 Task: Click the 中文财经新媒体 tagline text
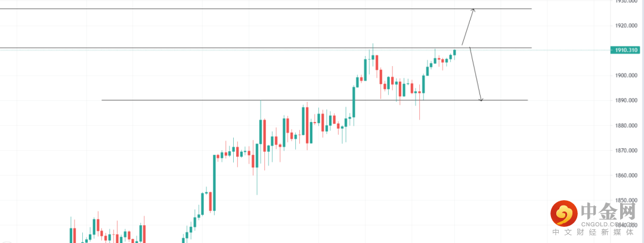click(x=597, y=233)
